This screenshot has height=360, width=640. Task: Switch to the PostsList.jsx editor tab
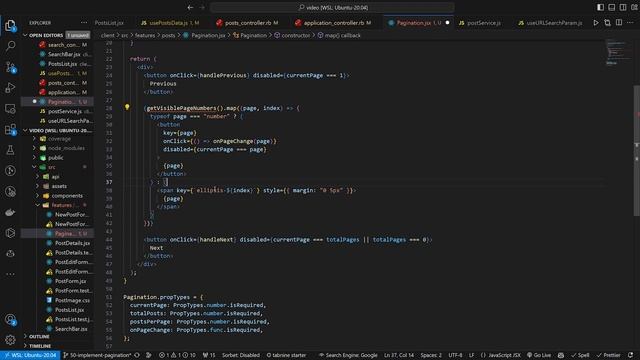(109, 23)
